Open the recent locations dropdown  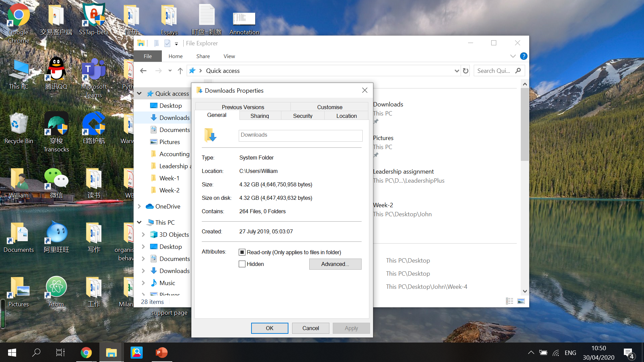(x=170, y=71)
